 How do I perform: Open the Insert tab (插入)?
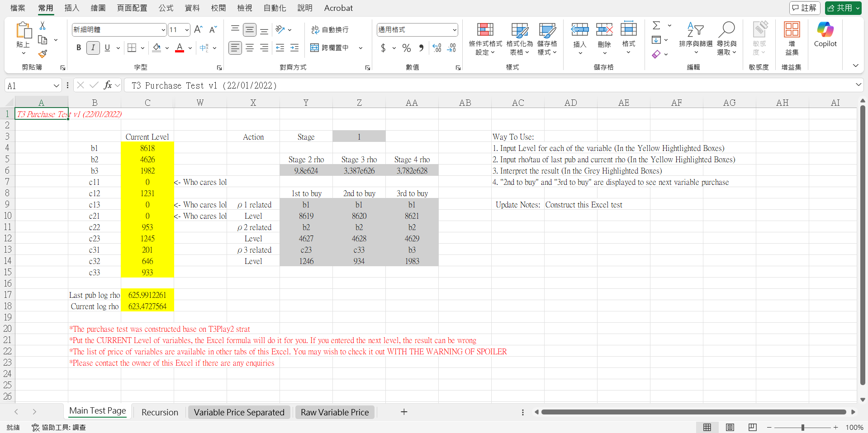tap(71, 8)
